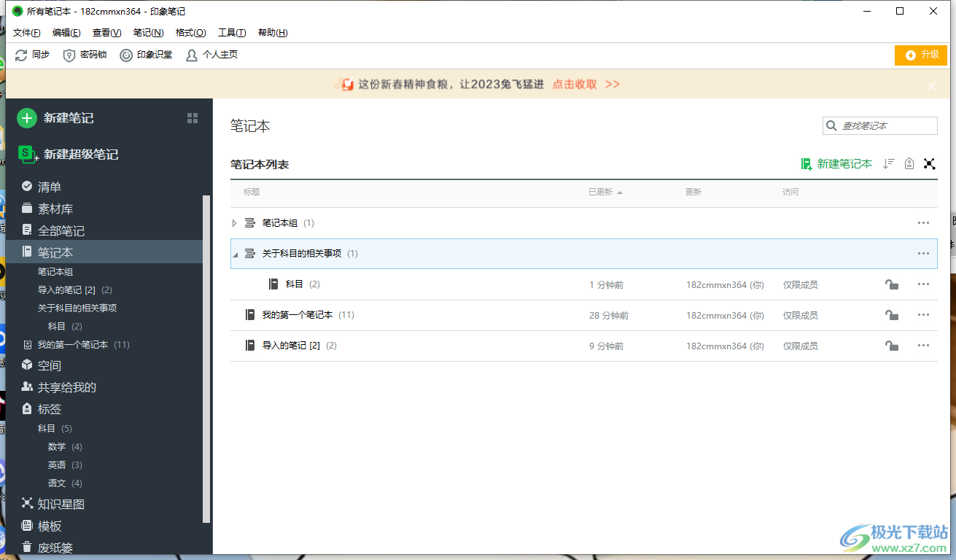956x560 pixels.
Task: Click the sidebar vertical scrollbar
Action: pyautogui.click(x=206, y=359)
